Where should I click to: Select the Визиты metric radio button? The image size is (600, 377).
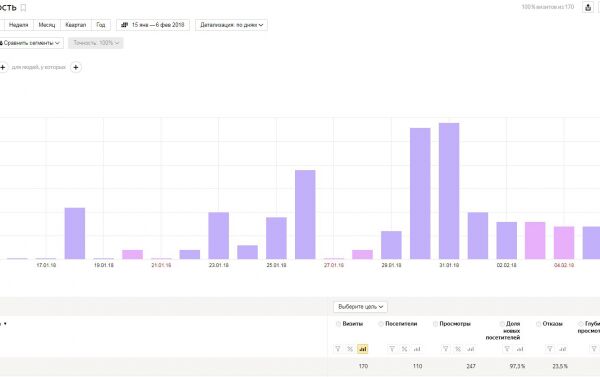(x=338, y=324)
